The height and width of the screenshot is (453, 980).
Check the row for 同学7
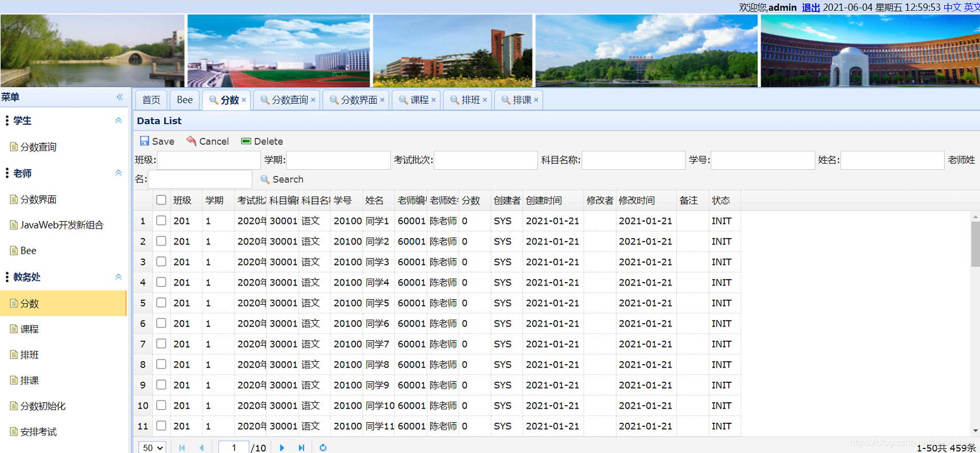click(x=161, y=344)
